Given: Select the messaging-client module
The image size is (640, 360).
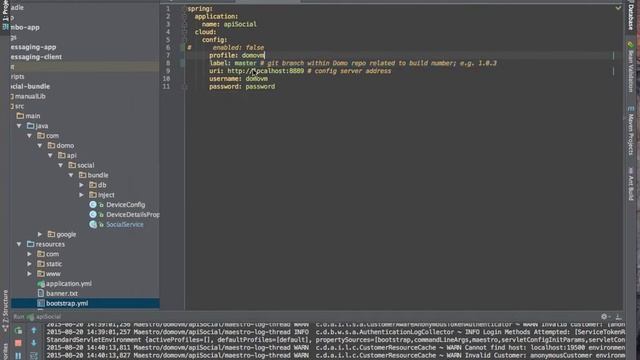Looking at the screenshot, I should (x=36, y=57).
